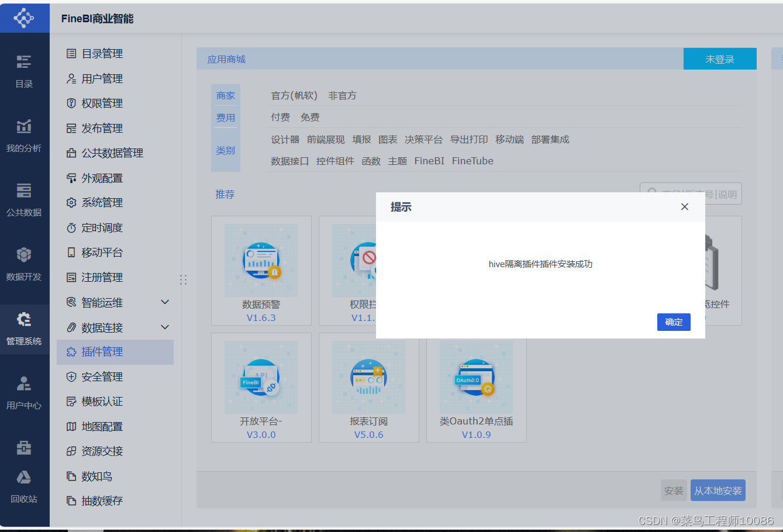Open 公共数据管理 menu item
783x532 pixels.
[x=115, y=153]
